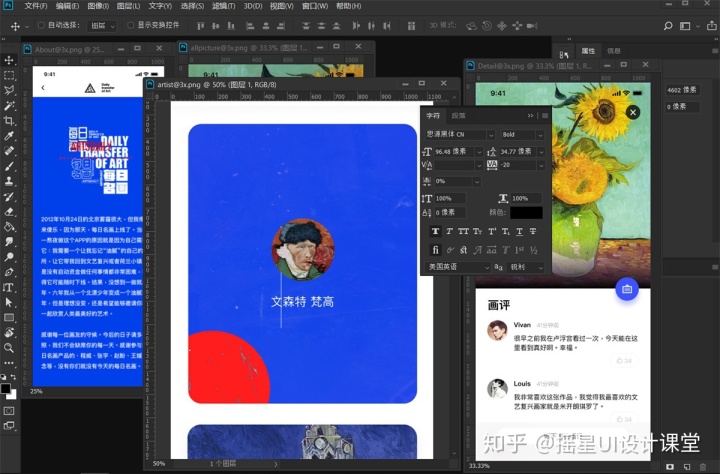Enable the 显示变换控件 checkbox
The image size is (720, 474).
130,25
